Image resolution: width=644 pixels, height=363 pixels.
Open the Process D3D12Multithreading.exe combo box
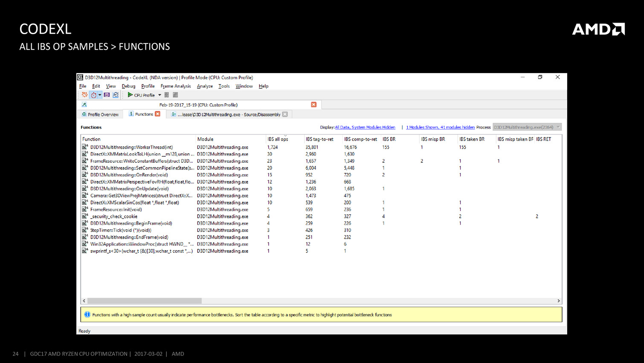click(x=527, y=127)
